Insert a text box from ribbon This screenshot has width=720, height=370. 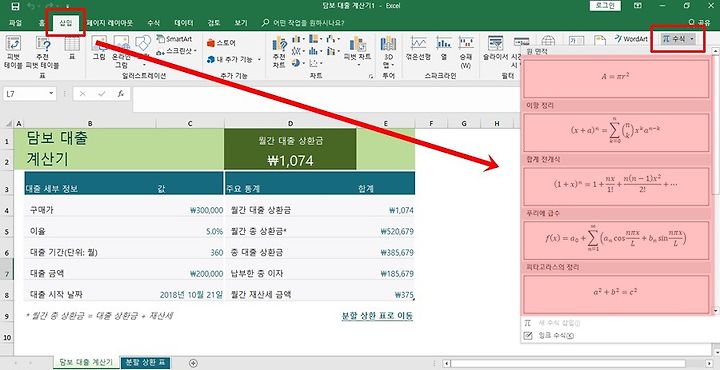(x=576, y=41)
